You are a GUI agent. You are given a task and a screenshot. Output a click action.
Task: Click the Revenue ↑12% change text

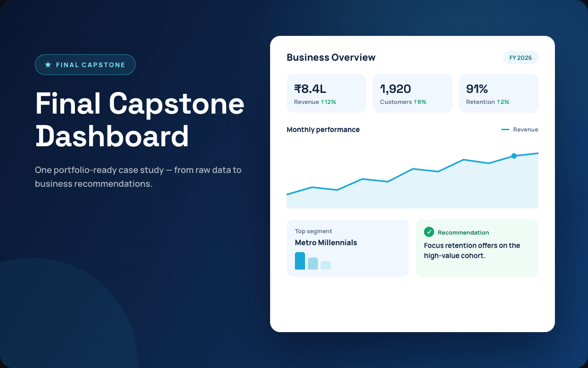[315, 102]
